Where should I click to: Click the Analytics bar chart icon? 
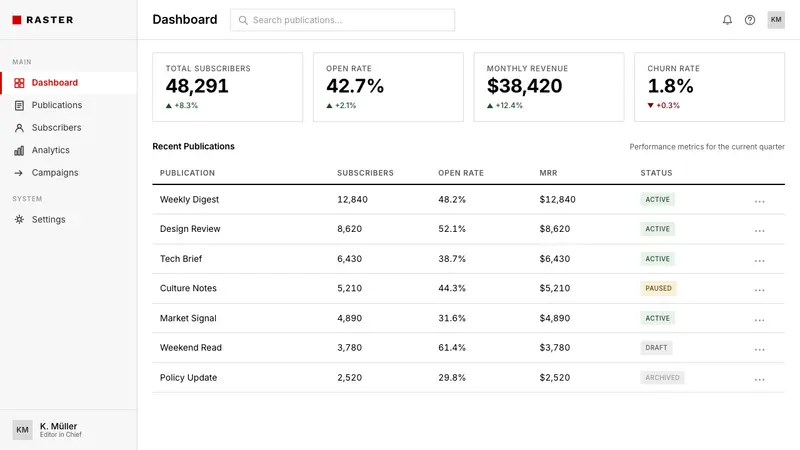pyautogui.click(x=19, y=150)
